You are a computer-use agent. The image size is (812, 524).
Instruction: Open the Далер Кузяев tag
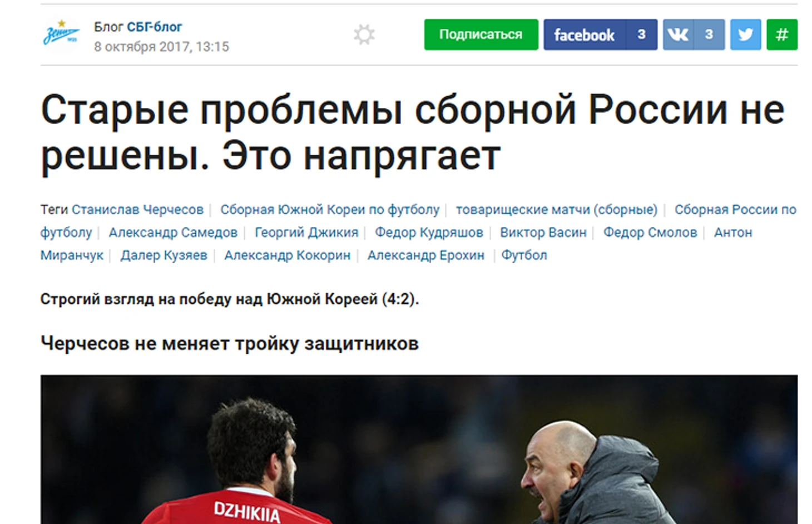tap(164, 255)
